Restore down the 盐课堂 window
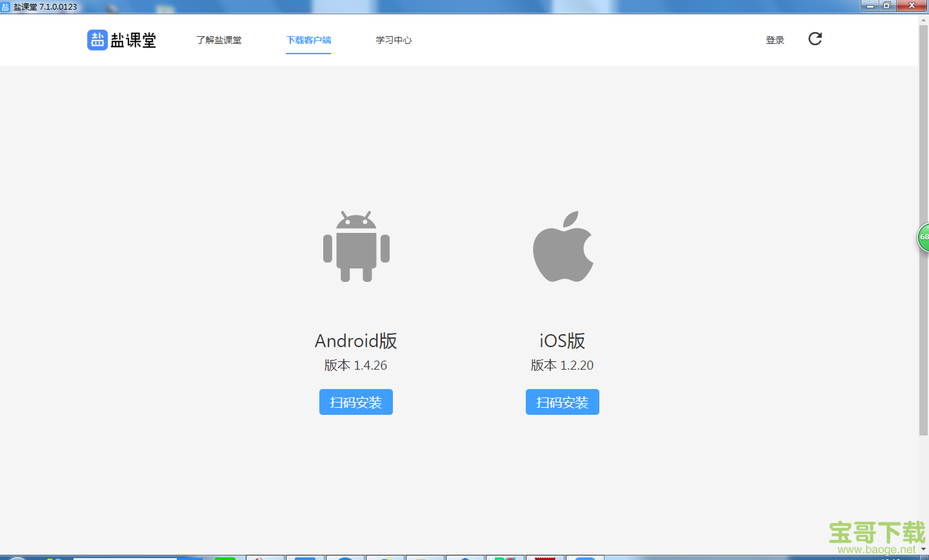Image resolution: width=929 pixels, height=560 pixels. pos(887,6)
